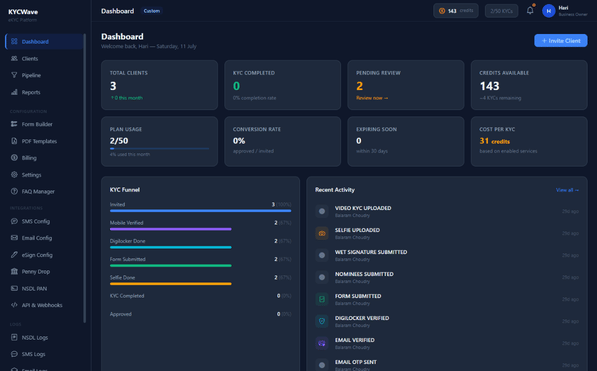Click "Form Submitted" funnel label
This screenshot has height=371, width=597.
pyautogui.click(x=128, y=259)
